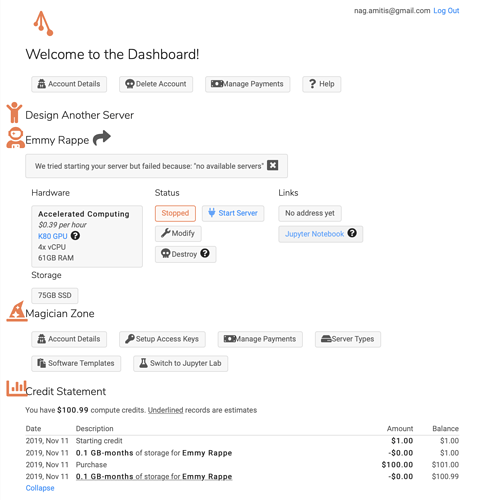Screen dimensions: 479x500
Task: Collapse the credit statement records
Action: pyautogui.click(x=40, y=488)
